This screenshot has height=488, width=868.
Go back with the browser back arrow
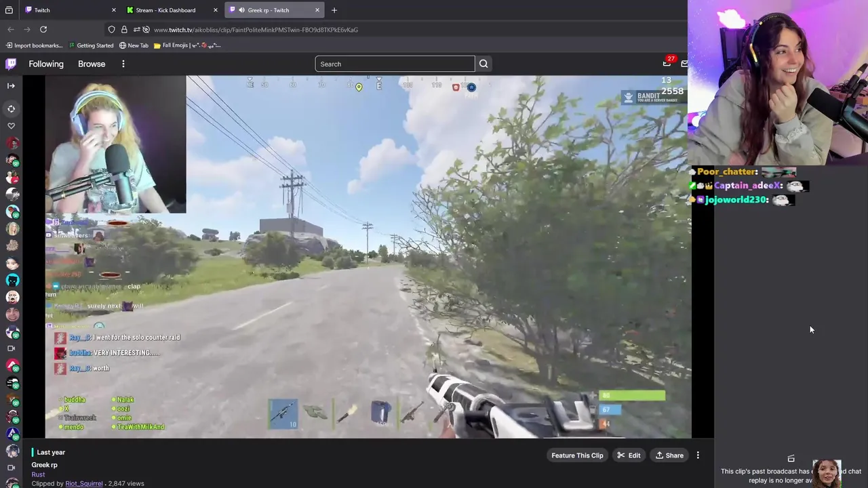(11, 29)
